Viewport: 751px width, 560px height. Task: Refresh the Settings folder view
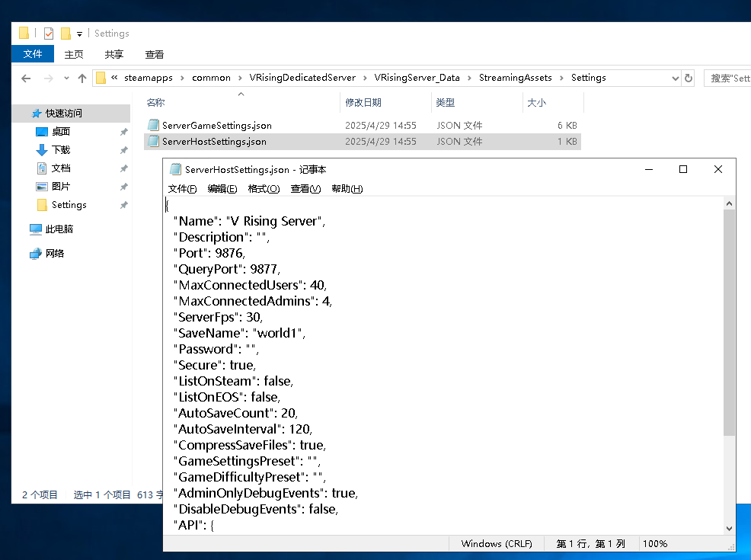coord(689,78)
